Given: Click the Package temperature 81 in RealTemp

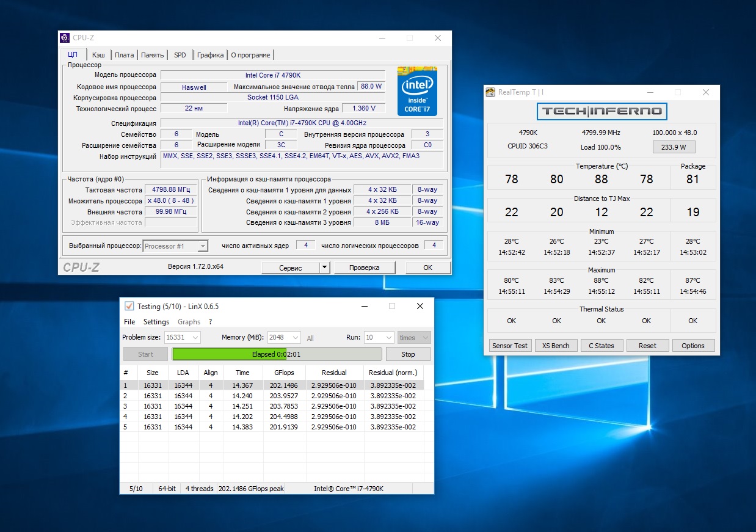Looking at the screenshot, I should 692,180.
